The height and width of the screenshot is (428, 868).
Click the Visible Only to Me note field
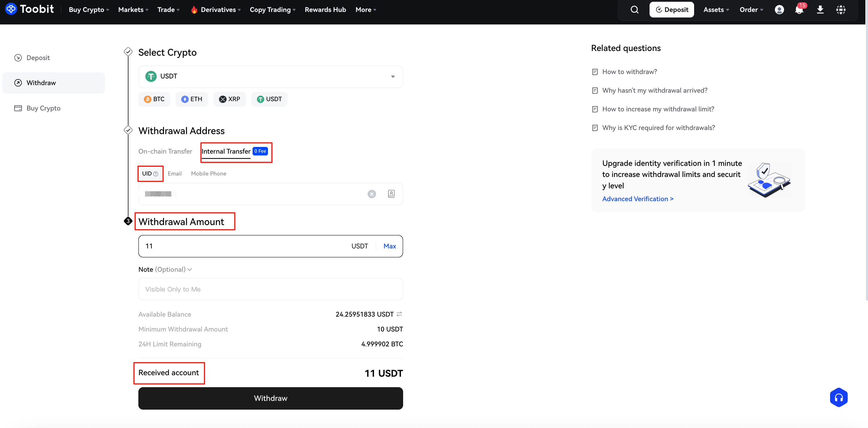(270, 289)
